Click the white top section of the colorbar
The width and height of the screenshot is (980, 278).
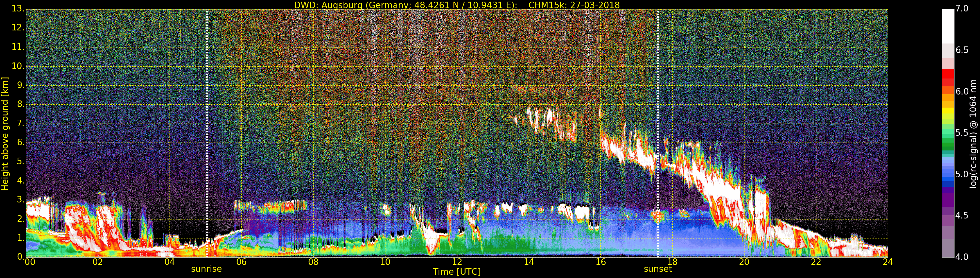point(948,26)
